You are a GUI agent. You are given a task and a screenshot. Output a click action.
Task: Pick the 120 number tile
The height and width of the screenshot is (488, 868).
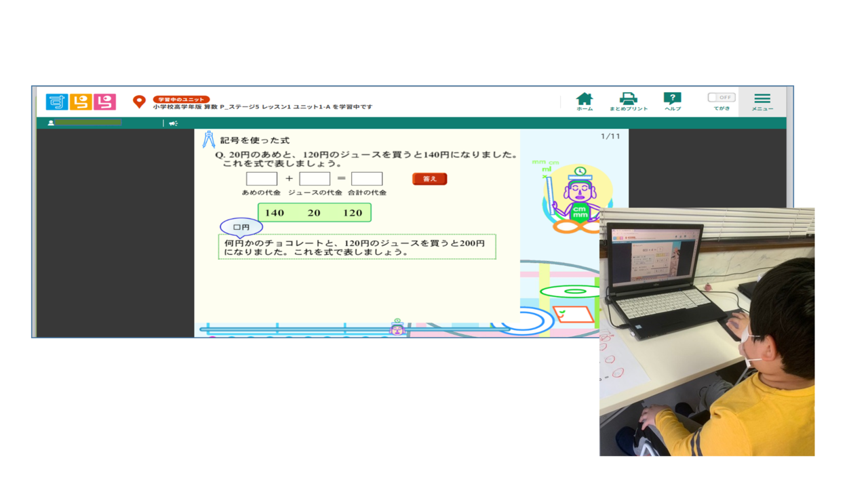[x=353, y=213]
